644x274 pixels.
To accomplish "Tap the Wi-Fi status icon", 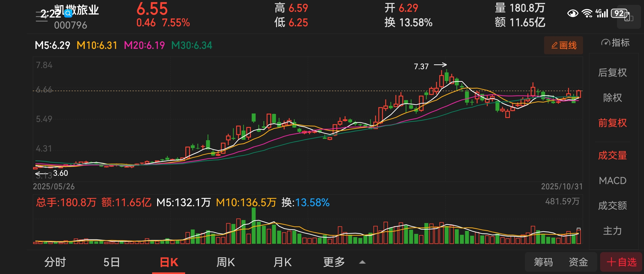I will point(587,13).
